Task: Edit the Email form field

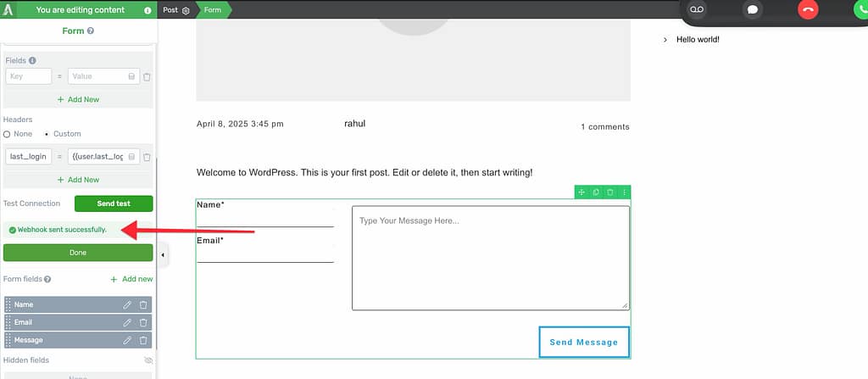Action: 127,322
